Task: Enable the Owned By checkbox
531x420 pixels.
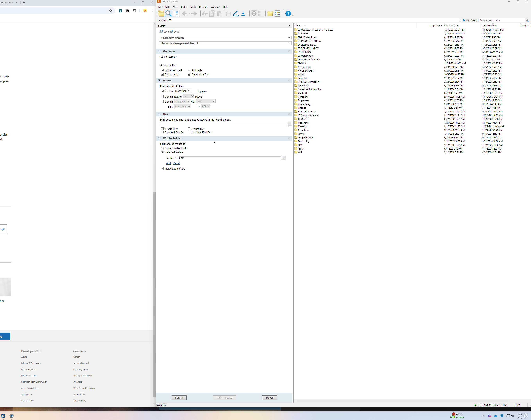Action: tap(189, 129)
